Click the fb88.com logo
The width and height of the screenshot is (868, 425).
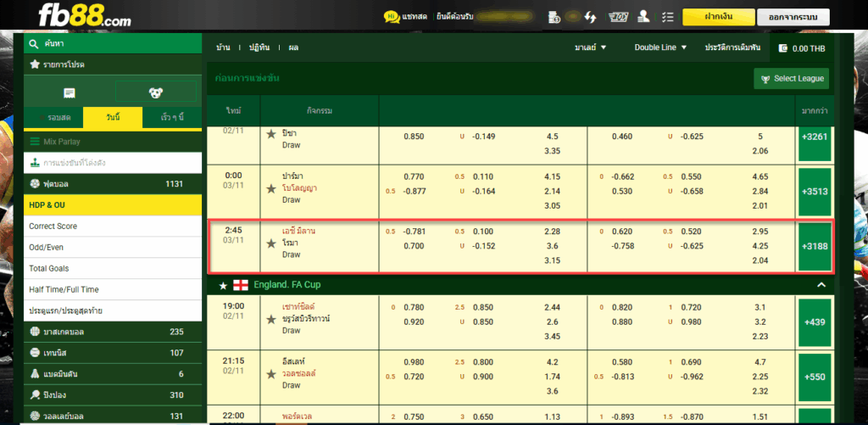[x=85, y=15]
